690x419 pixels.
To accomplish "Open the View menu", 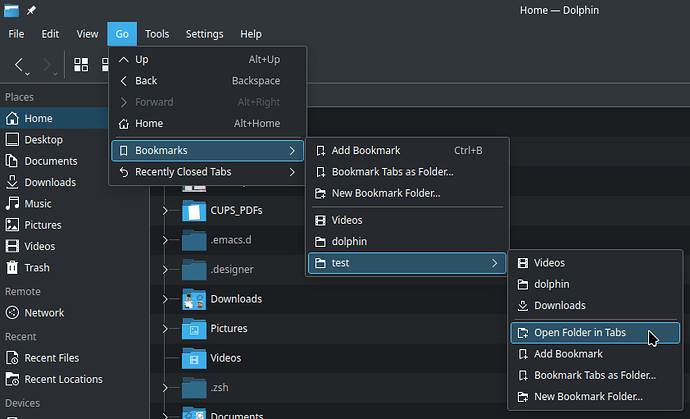I will coord(87,34).
